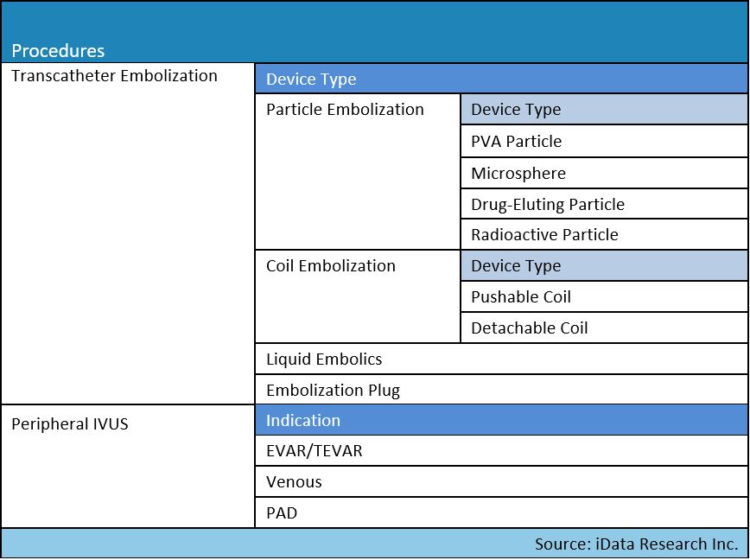Select the PAD row
The image size is (750, 560).
(501, 512)
